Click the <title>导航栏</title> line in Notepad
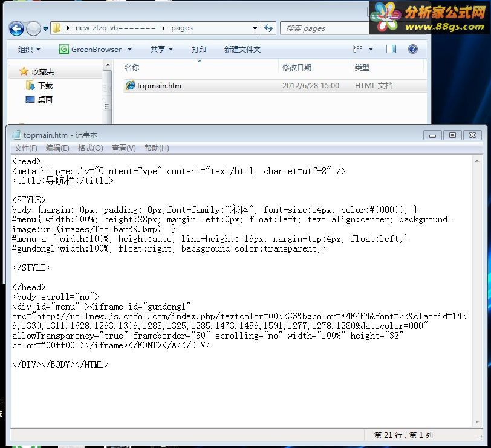Image resolution: width=491 pixels, height=448 pixels. click(63, 181)
